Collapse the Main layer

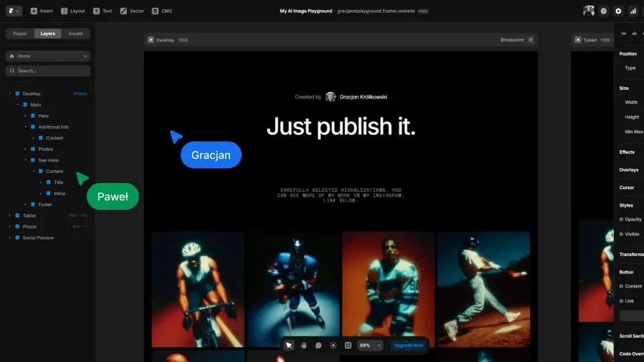click(x=17, y=105)
